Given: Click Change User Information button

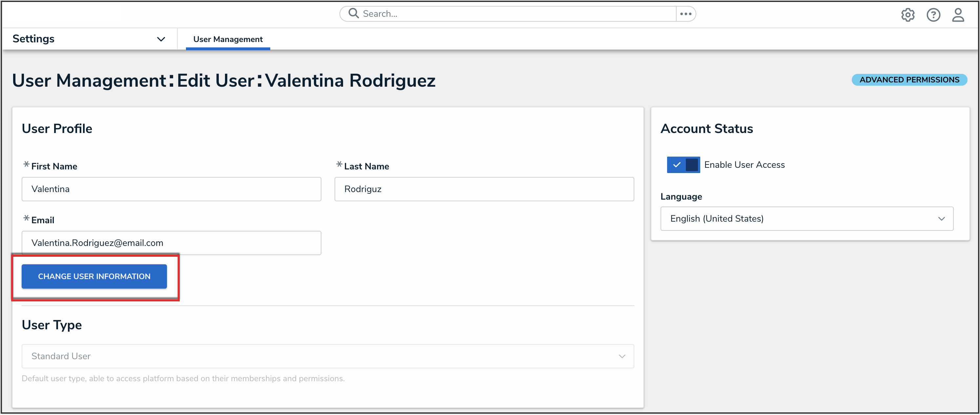Looking at the screenshot, I should pos(94,276).
